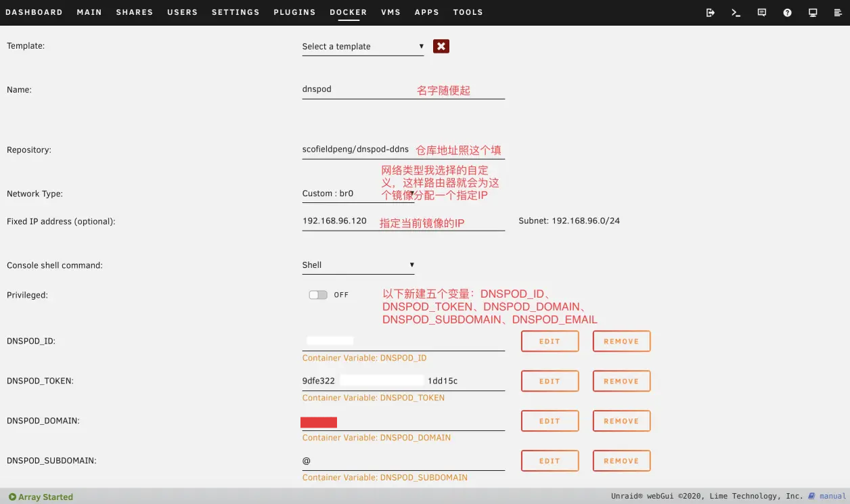
Task: Click the monitor icon in the top bar
Action: coord(813,12)
